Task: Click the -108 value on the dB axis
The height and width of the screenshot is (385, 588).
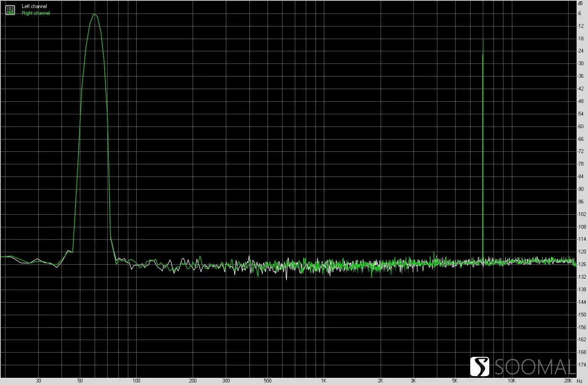Action: click(x=581, y=227)
